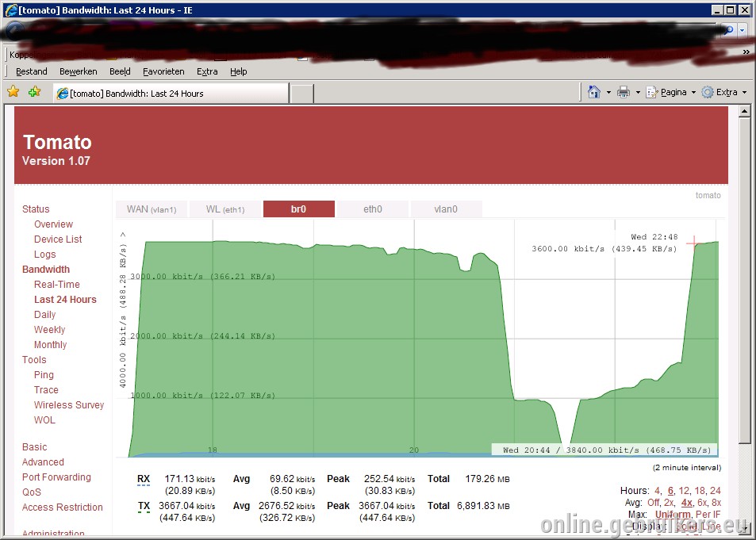The height and width of the screenshot is (540, 756).
Task: Toggle the RX graph line
Action: pyautogui.click(x=144, y=479)
